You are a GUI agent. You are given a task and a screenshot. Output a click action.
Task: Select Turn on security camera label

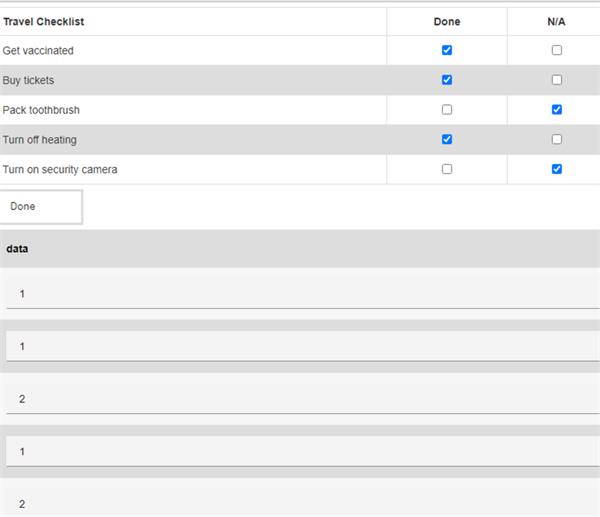pos(60,170)
